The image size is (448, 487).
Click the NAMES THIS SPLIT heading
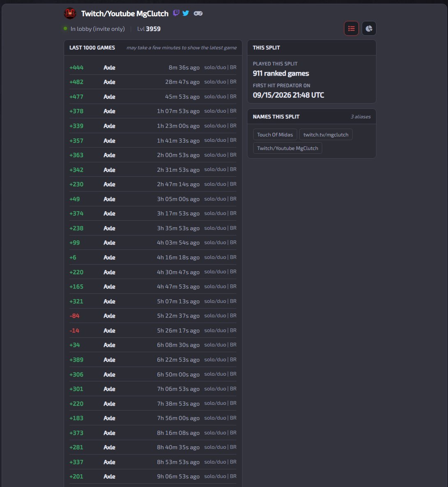point(276,116)
